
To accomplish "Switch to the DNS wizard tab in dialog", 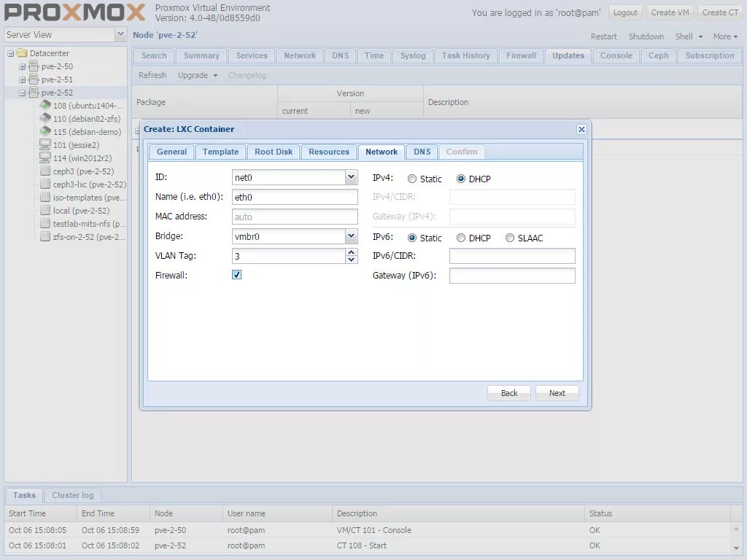I will click(422, 152).
